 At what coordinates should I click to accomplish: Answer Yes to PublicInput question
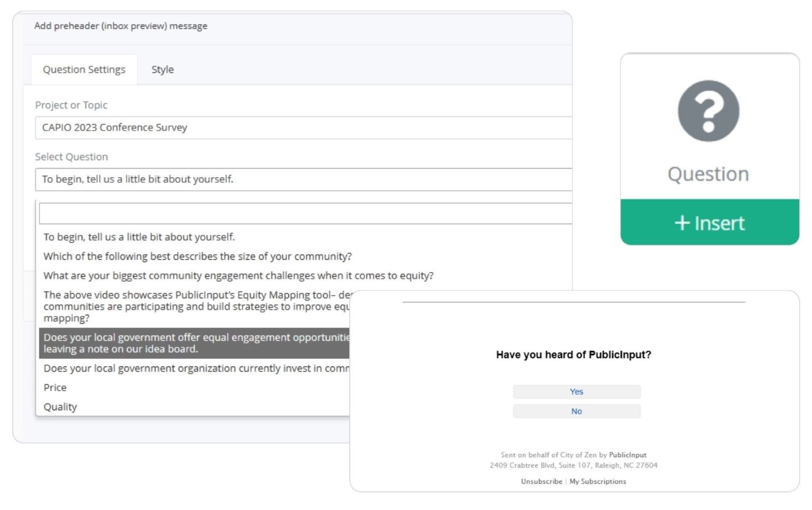pos(576,392)
